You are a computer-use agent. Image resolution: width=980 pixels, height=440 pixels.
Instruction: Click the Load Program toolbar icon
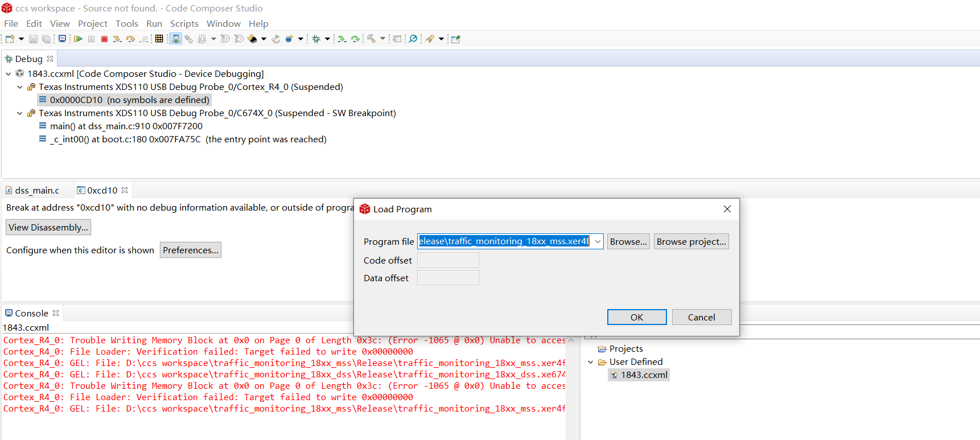tap(202, 39)
